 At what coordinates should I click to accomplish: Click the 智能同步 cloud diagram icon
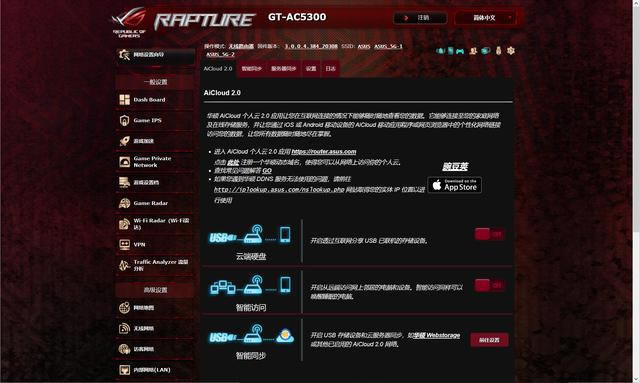(x=251, y=334)
